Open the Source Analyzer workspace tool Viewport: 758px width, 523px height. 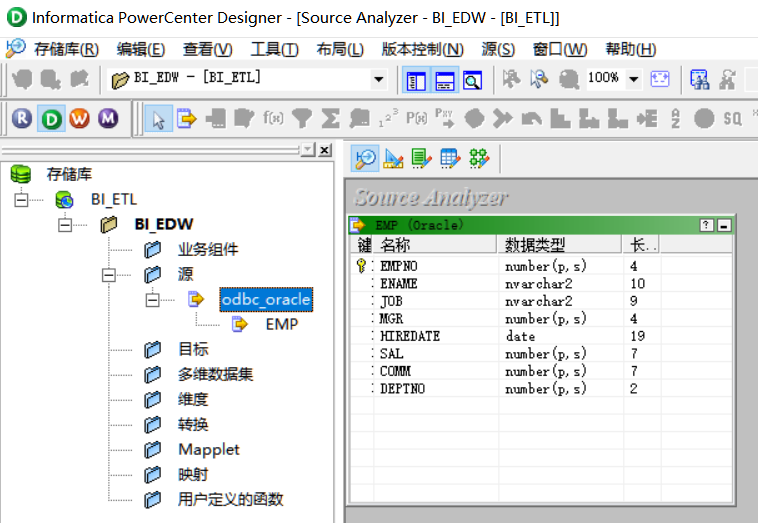[365, 158]
